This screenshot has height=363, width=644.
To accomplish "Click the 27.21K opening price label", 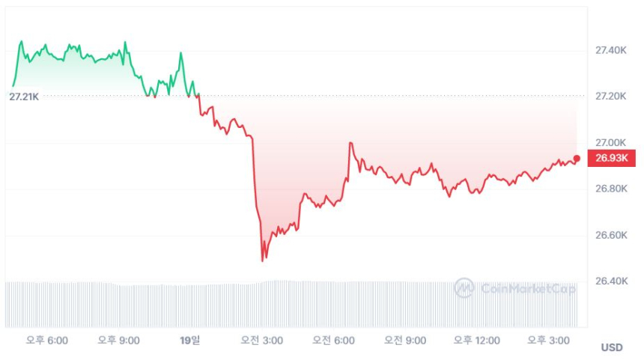I will coord(24,97).
